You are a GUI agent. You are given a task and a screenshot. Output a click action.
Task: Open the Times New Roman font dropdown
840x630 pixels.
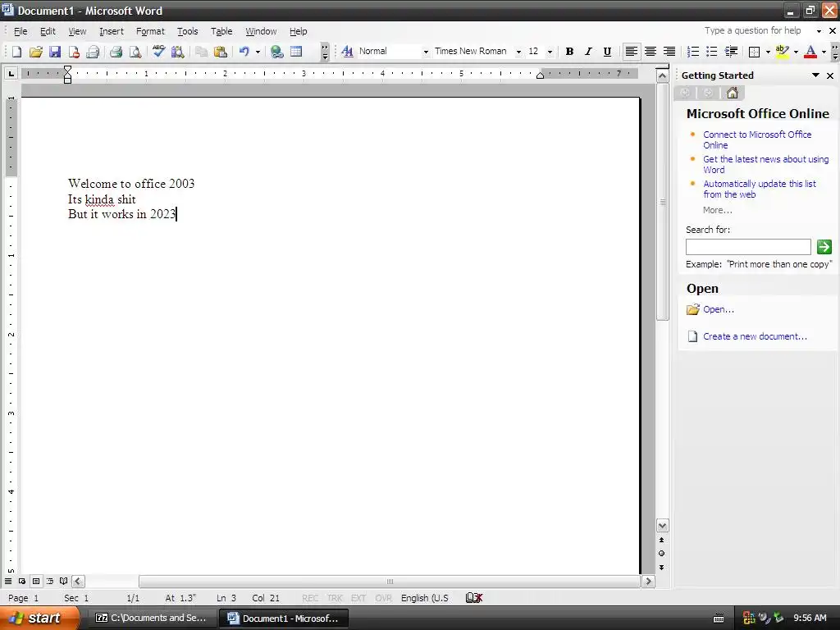[x=518, y=52]
